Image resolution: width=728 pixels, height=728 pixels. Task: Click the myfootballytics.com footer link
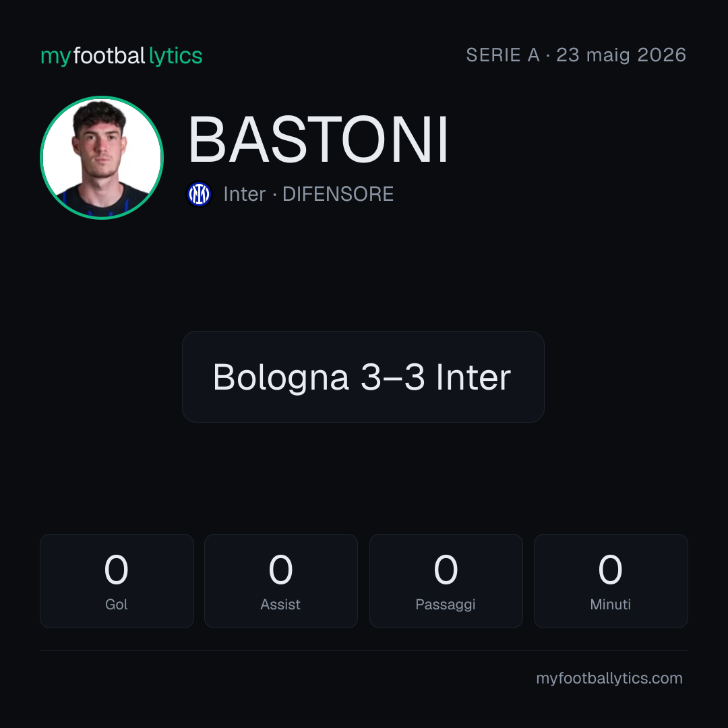click(x=609, y=678)
